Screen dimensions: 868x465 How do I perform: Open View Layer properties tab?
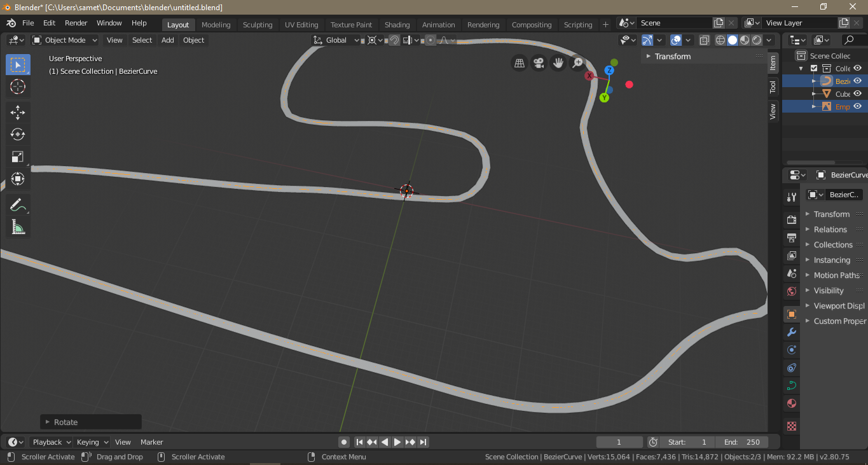click(x=792, y=255)
